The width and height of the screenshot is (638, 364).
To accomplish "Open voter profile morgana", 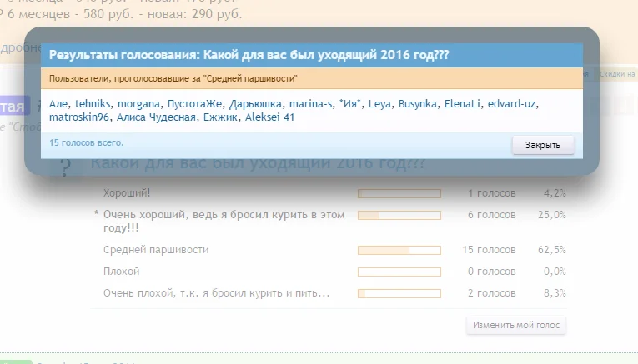I will tap(138, 104).
